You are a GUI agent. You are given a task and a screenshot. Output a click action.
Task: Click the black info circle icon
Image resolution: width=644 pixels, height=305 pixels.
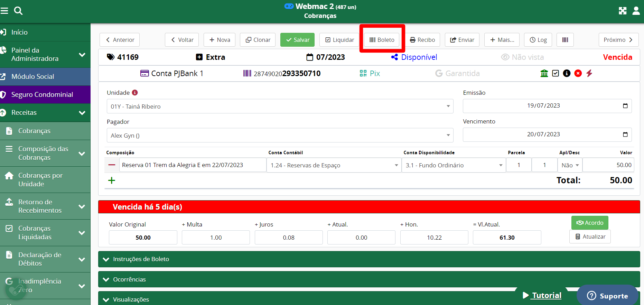567,73
